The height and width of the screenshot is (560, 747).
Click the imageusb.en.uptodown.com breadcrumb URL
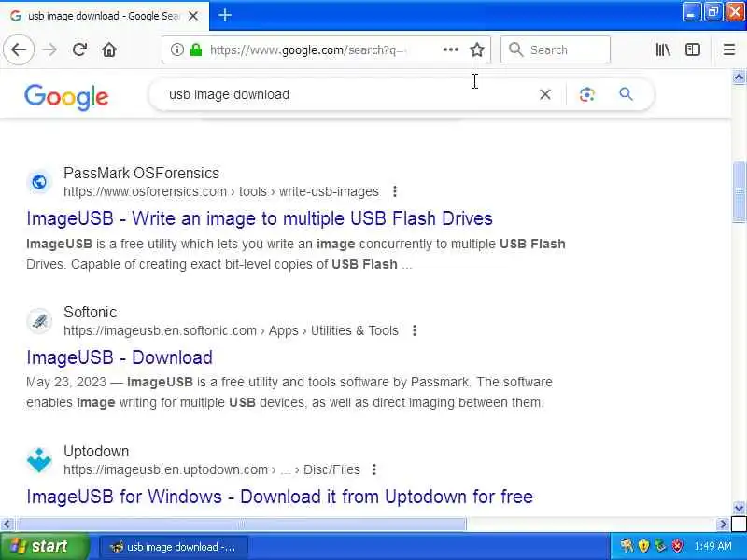(x=212, y=469)
